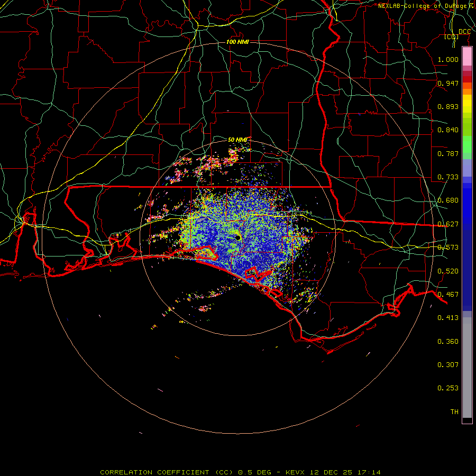Image resolution: width=476 pixels, height=476 pixels.
Task: Click the Correlation Coefficient KEVX caption at bottom
Action: [240, 472]
